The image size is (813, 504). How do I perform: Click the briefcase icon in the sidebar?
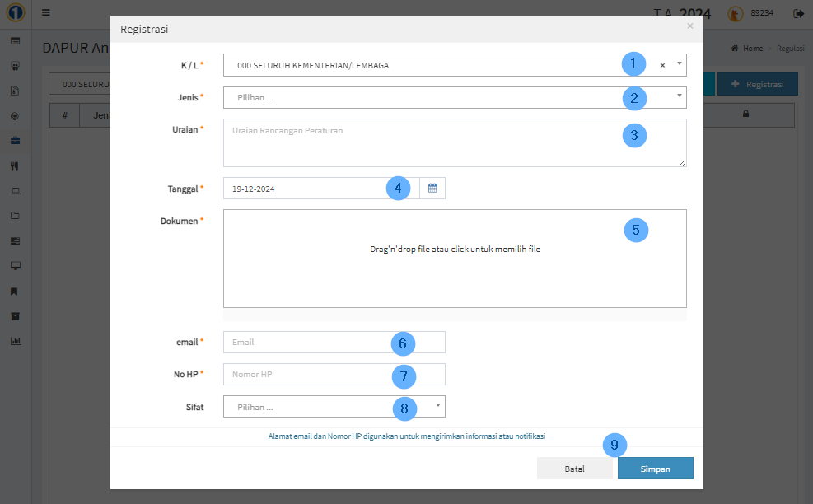pyautogui.click(x=15, y=141)
